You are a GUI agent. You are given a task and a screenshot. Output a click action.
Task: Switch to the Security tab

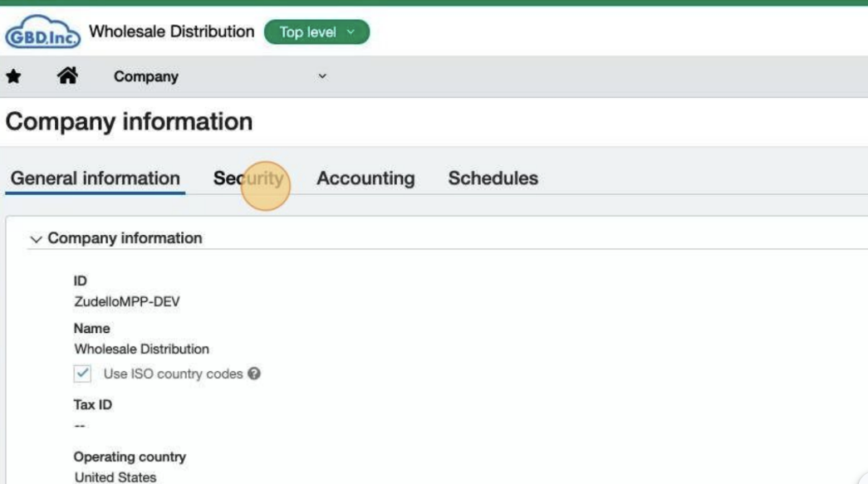point(248,178)
